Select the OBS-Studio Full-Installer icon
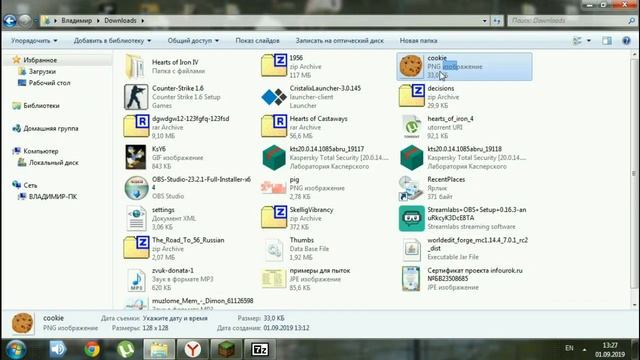 (x=136, y=188)
